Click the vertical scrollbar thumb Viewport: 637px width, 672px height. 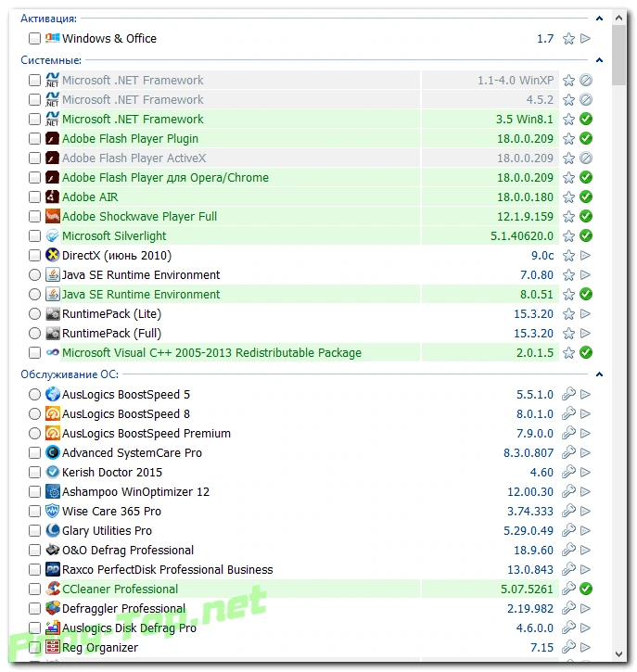[x=618, y=55]
